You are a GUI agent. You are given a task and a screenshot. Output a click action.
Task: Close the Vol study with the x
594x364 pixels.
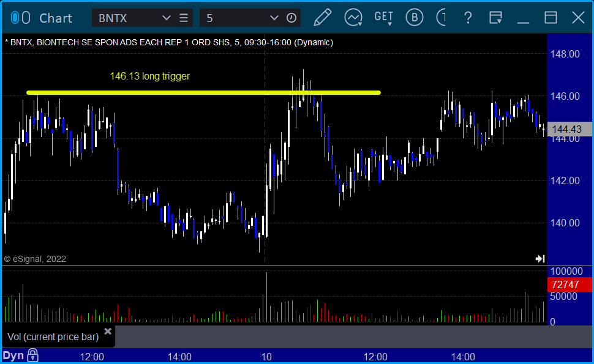[x=108, y=332]
